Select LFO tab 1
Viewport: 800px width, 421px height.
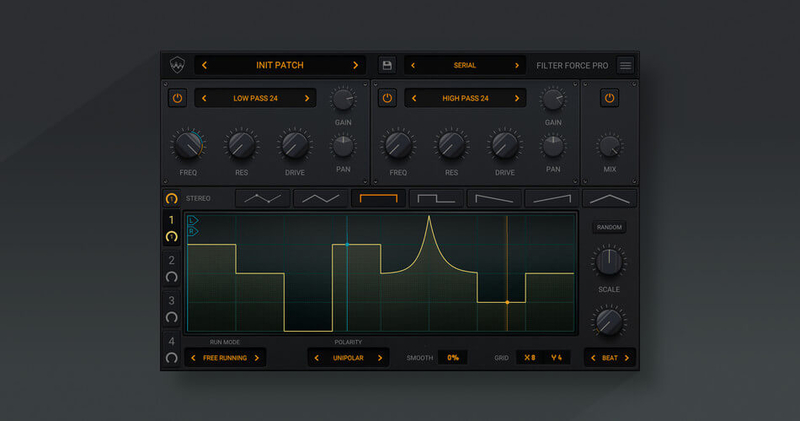pos(171,220)
